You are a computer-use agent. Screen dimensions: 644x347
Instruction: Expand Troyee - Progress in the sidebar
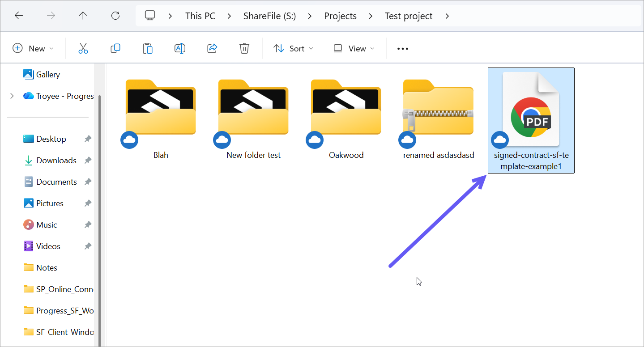pyautogui.click(x=12, y=96)
